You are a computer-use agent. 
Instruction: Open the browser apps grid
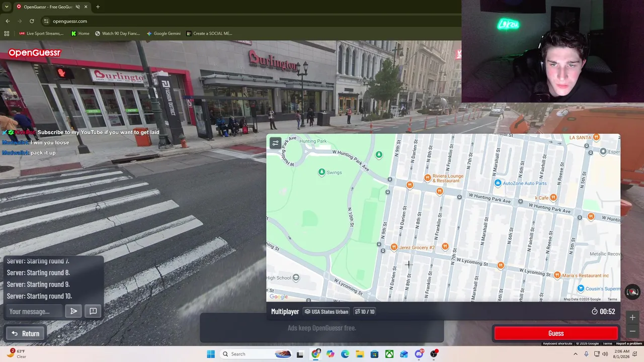pos(7,34)
